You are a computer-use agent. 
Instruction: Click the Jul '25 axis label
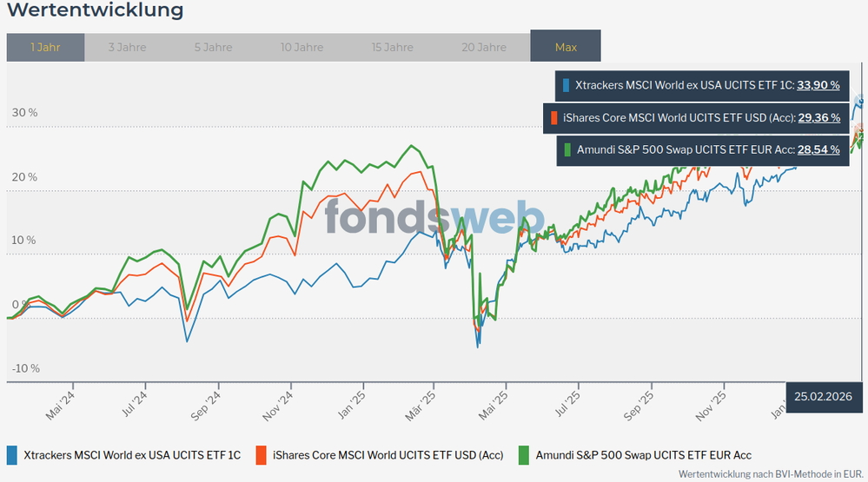tap(567, 404)
